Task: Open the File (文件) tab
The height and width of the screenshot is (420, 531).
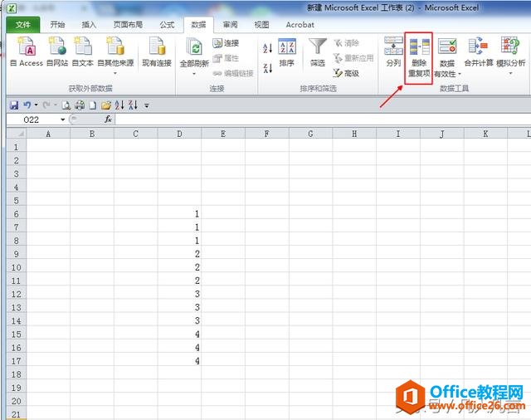Action: click(x=23, y=25)
